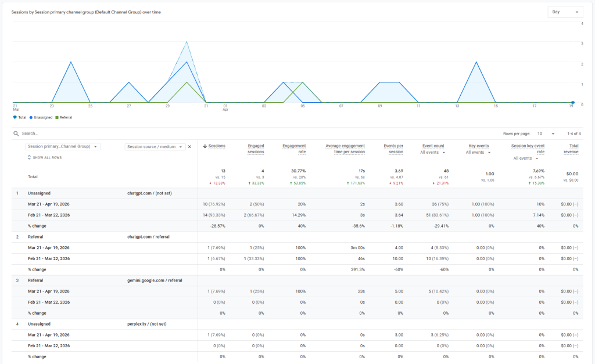The height and width of the screenshot is (364, 595).
Task: Click the 291.3% change cell
Action: point(358,269)
